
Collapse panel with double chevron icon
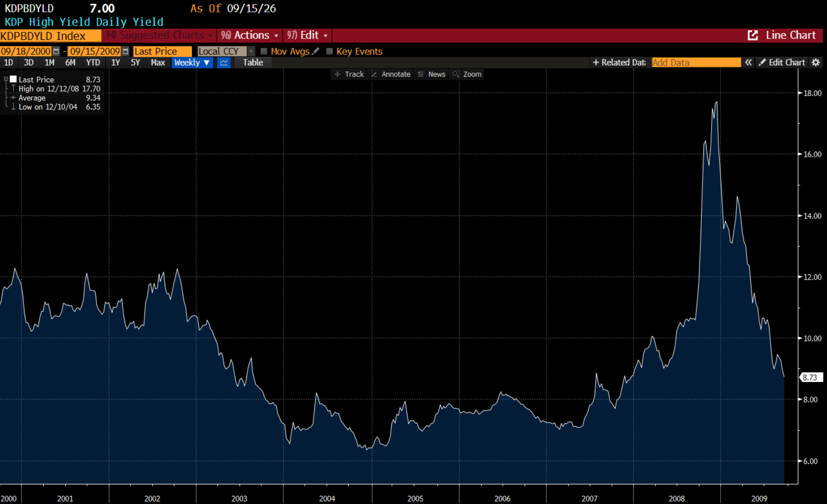click(x=748, y=62)
